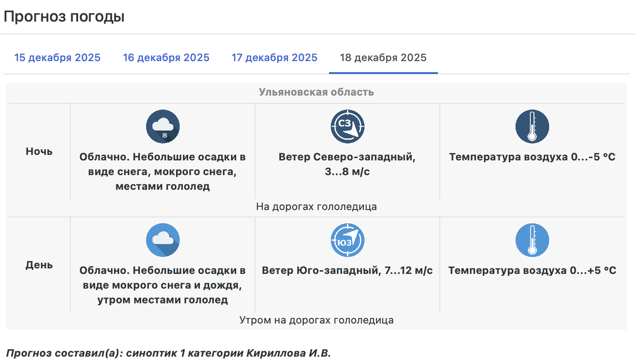Click the light blue day thermometer icon
This screenshot has height=364, width=636.
tap(532, 240)
